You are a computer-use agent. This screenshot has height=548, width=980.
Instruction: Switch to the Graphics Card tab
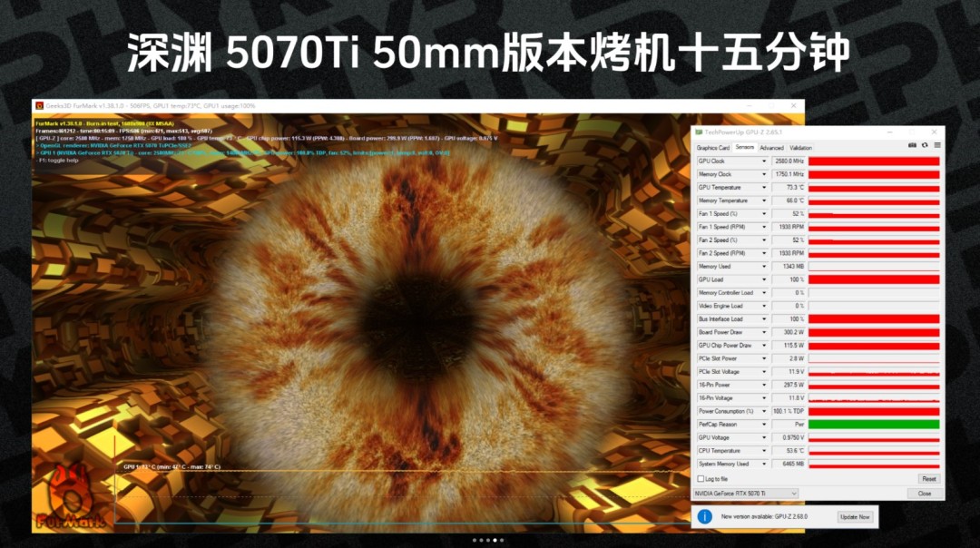(712, 147)
